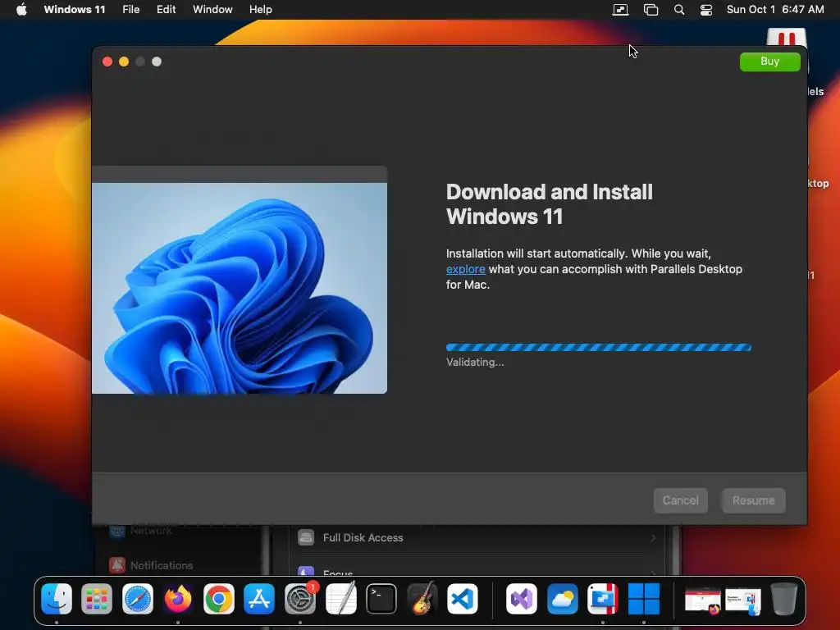Open System Settings from the Dock
Screen dimensions: 840x630
300,598
